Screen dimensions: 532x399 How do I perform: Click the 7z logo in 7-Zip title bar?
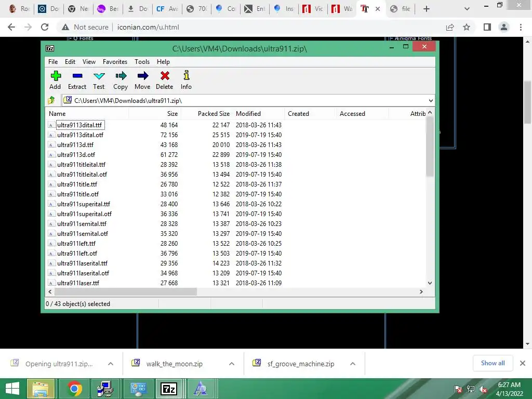[x=50, y=48]
